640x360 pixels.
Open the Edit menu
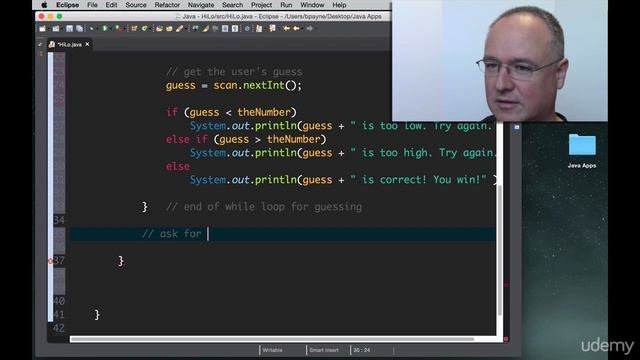[111, 5]
